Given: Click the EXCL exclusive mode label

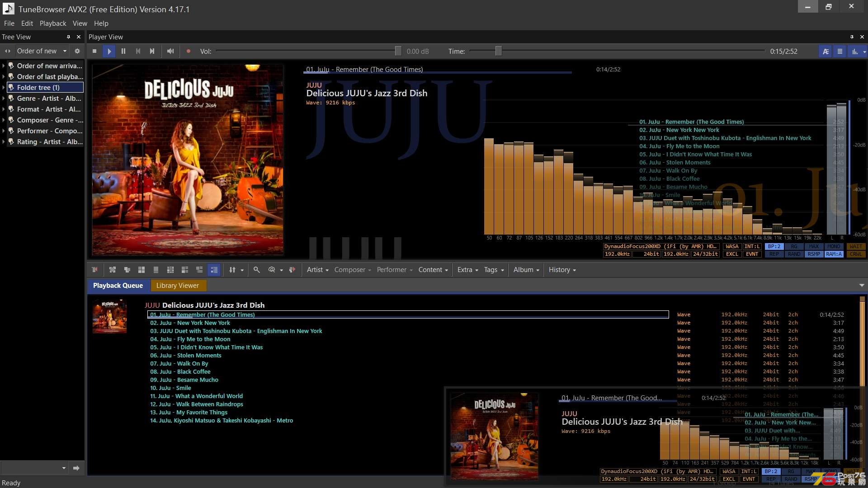Looking at the screenshot, I should (x=732, y=254).
